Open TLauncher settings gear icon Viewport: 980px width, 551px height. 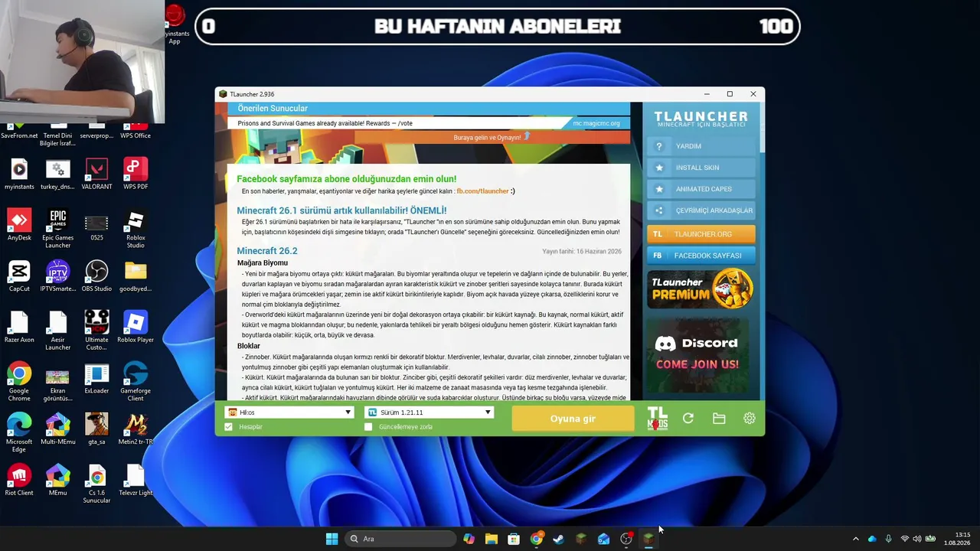pyautogui.click(x=750, y=419)
